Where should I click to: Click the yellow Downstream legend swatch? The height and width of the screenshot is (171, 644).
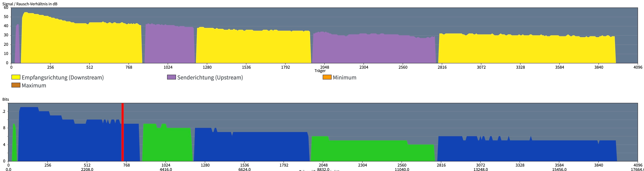(x=16, y=77)
